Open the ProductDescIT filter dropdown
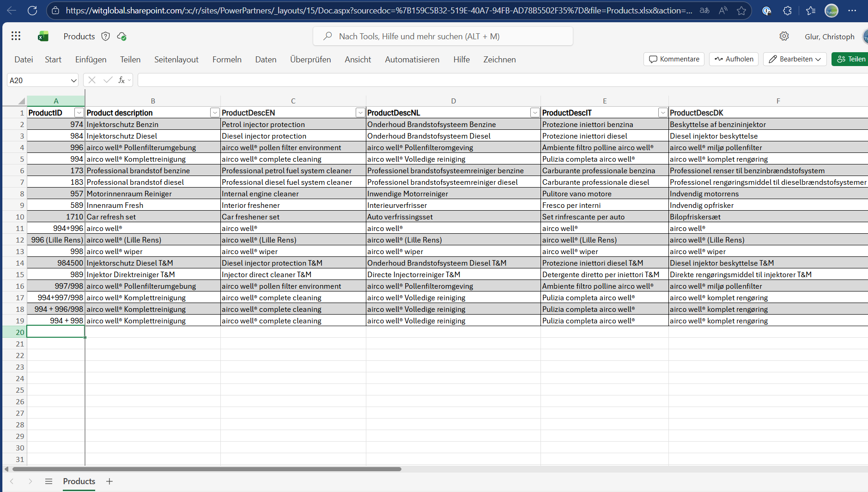This screenshot has width=868, height=492. [663, 113]
